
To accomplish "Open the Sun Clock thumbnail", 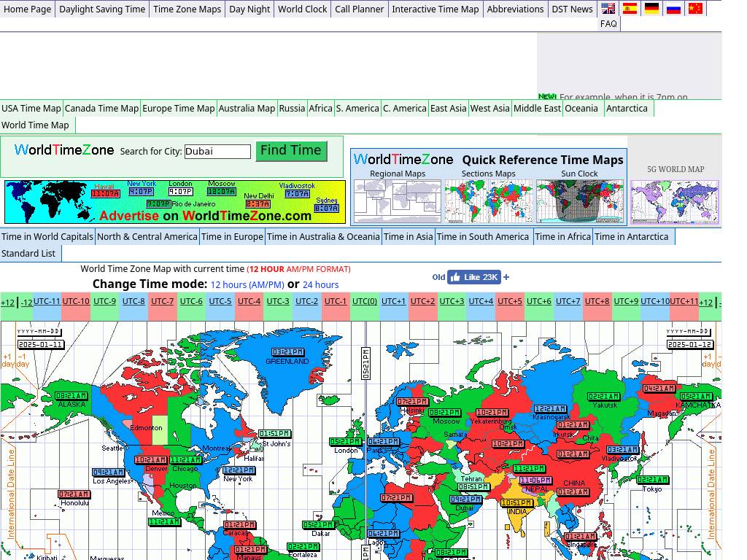I will click(x=580, y=201).
